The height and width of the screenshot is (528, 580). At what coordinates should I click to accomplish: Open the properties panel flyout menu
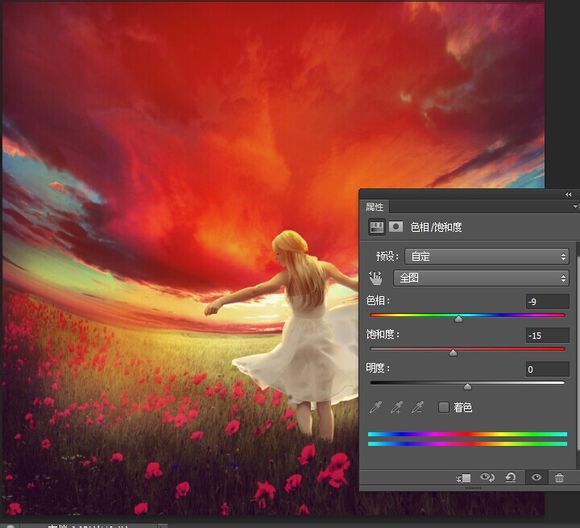click(575, 206)
